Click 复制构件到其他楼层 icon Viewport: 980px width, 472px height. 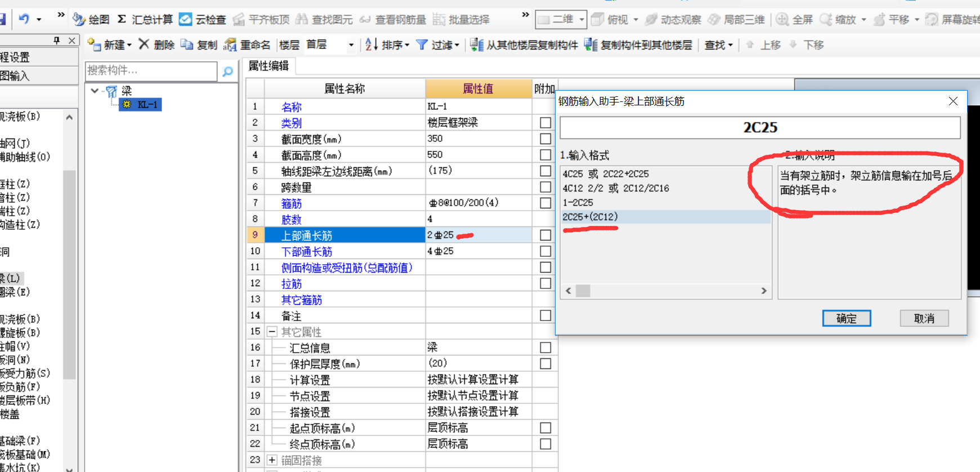pyautogui.click(x=590, y=44)
